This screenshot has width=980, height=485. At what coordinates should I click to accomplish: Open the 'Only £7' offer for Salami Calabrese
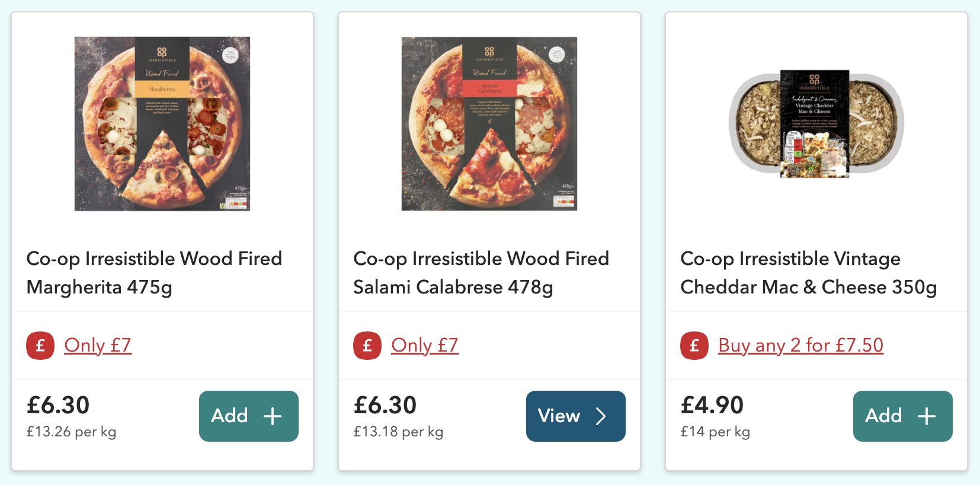point(425,345)
